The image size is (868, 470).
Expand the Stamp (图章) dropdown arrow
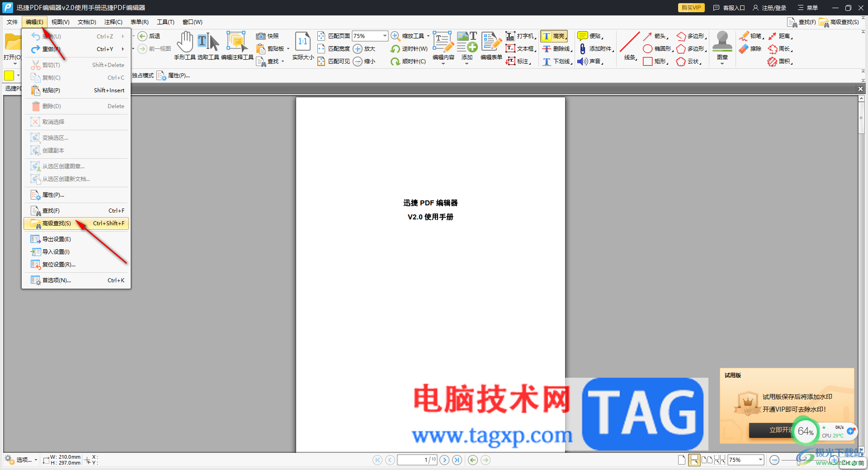722,64
